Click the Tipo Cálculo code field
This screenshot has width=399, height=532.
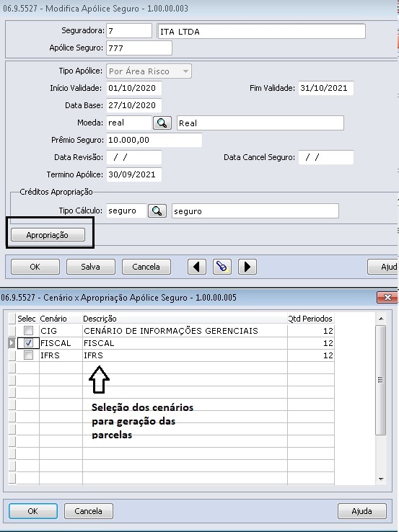coord(127,210)
